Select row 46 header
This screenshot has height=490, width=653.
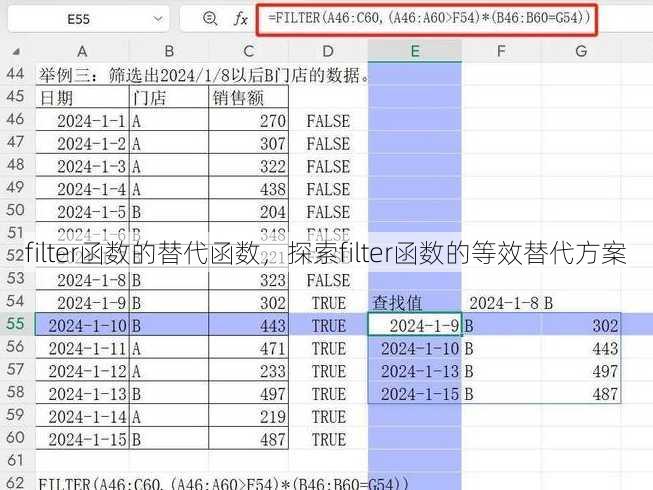pos(16,119)
